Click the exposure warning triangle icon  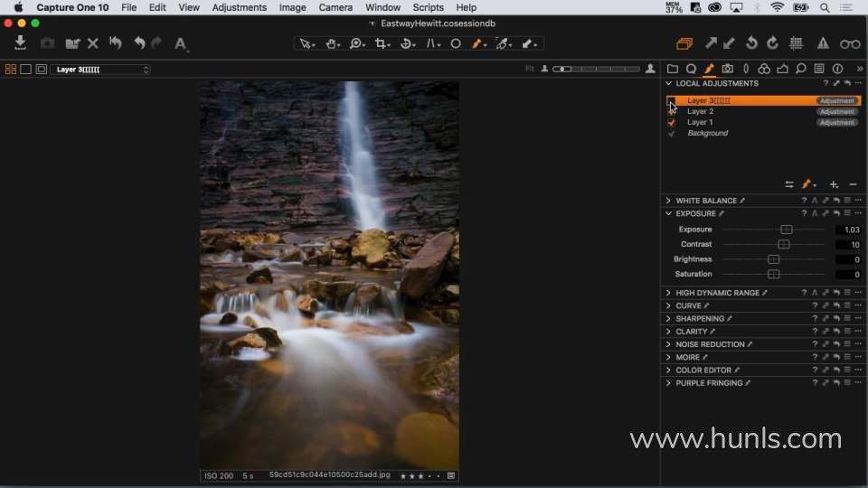[823, 43]
